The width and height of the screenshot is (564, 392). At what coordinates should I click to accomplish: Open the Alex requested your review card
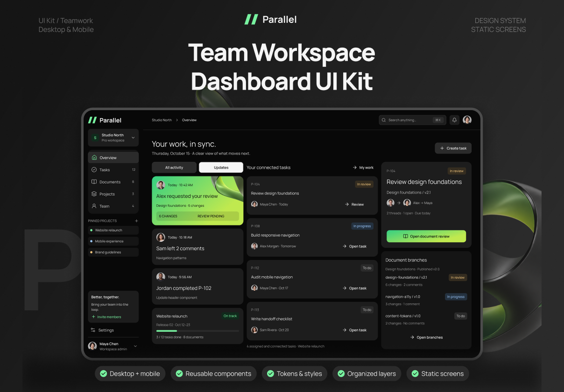coord(197,201)
